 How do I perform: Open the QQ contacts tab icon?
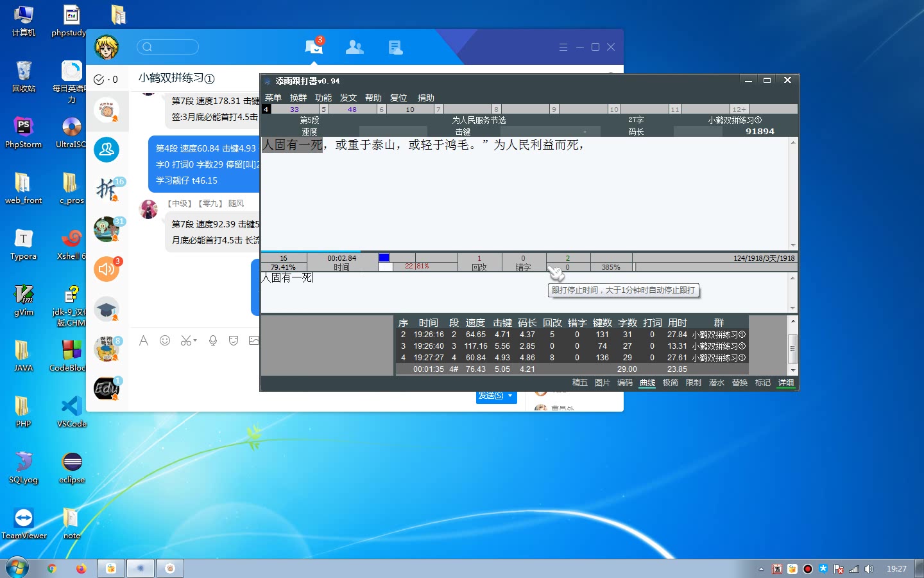[x=354, y=47]
